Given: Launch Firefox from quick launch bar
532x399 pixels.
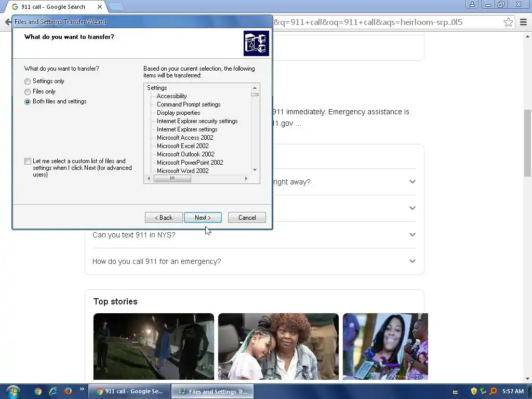Looking at the screenshot, I should point(68,391).
